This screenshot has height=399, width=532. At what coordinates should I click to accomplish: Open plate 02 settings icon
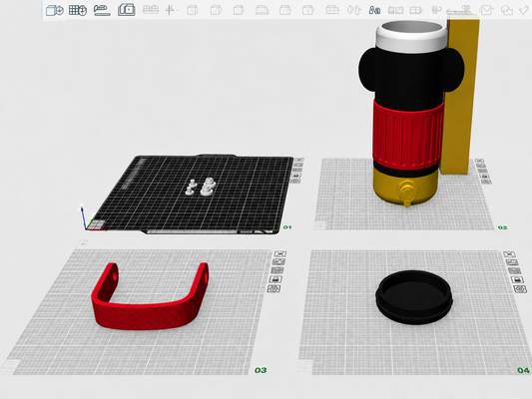click(x=486, y=182)
